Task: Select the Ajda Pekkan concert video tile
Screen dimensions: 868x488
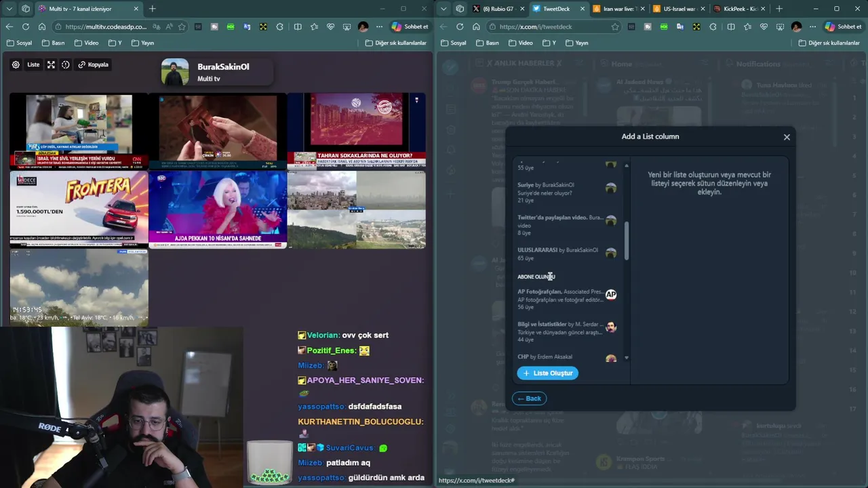Action: [218, 209]
